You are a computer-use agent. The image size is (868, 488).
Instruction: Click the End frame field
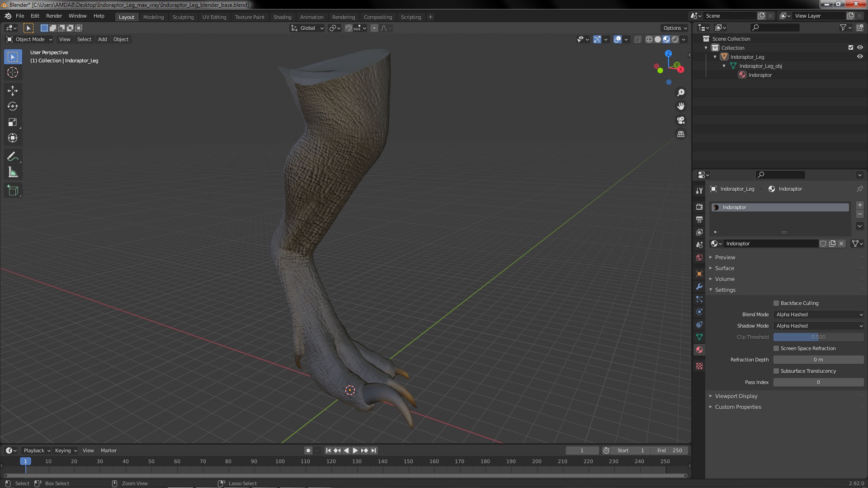coord(670,450)
